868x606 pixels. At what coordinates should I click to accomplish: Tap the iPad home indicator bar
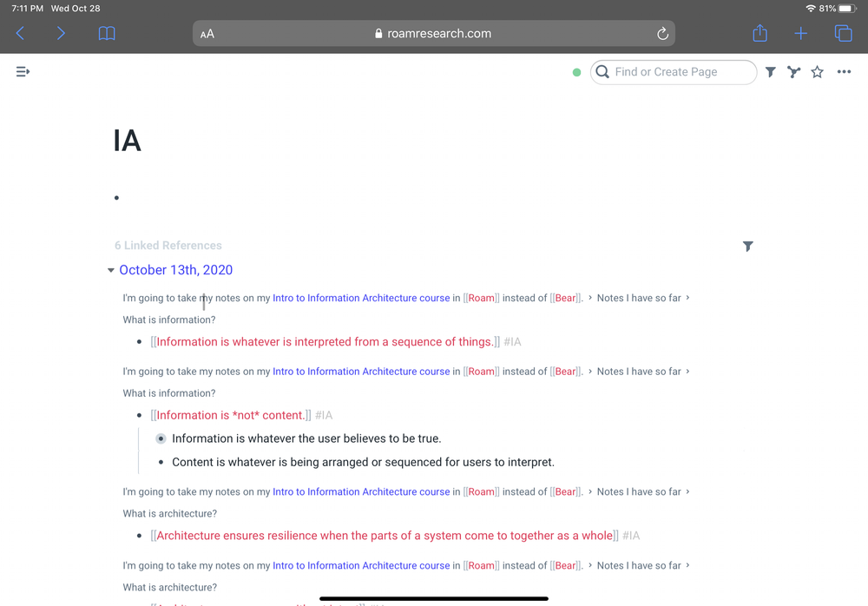click(433, 599)
